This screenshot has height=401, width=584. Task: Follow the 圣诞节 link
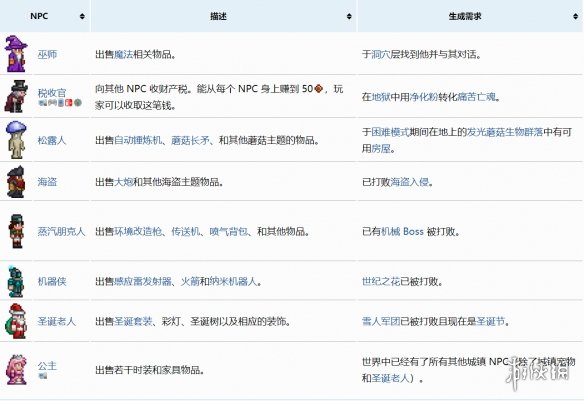click(491, 321)
